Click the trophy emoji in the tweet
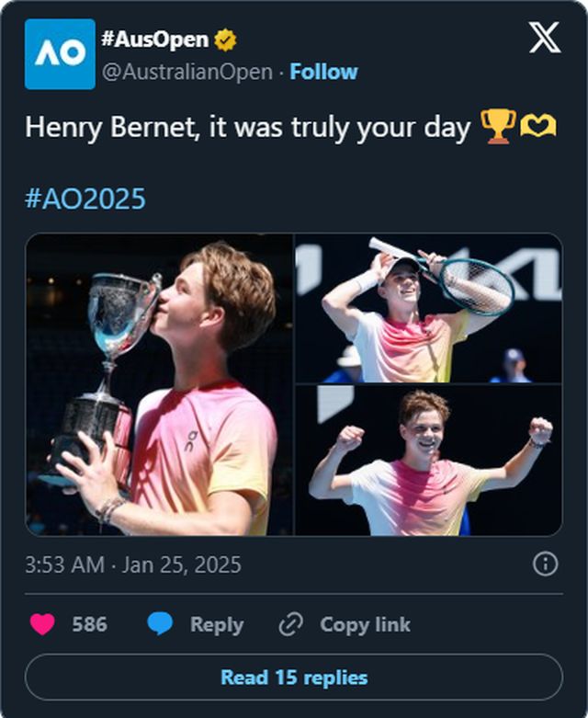This screenshot has height=718, width=588. [x=498, y=128]
